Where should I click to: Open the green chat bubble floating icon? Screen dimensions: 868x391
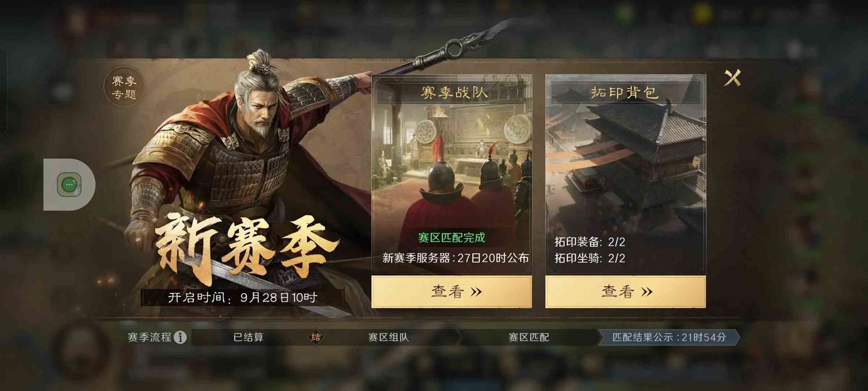coord(69,185)
